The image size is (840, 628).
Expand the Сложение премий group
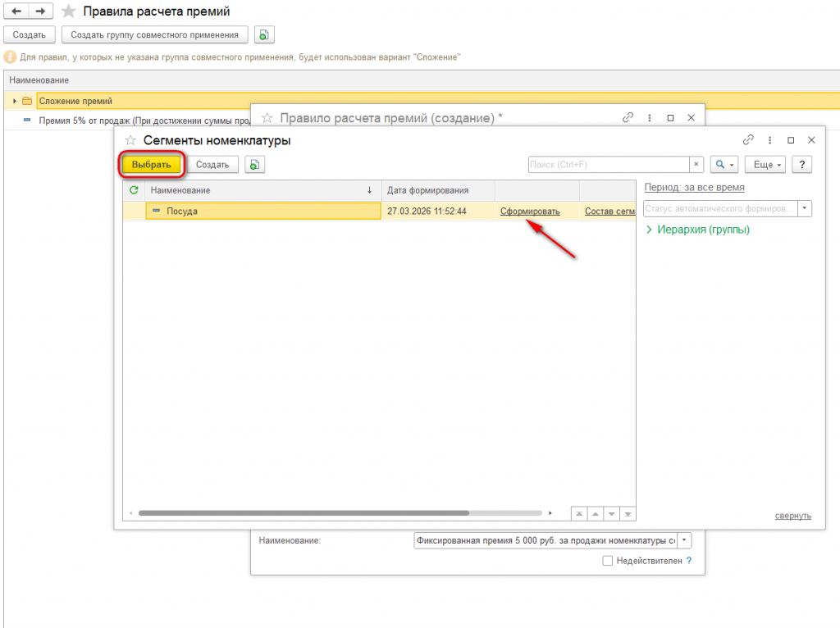[x=15, y=101]
